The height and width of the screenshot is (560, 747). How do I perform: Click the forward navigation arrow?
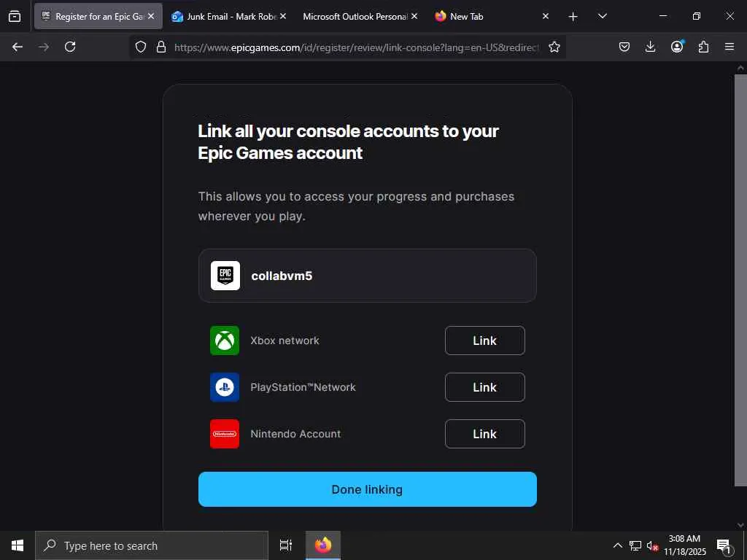tap(44, 47)
